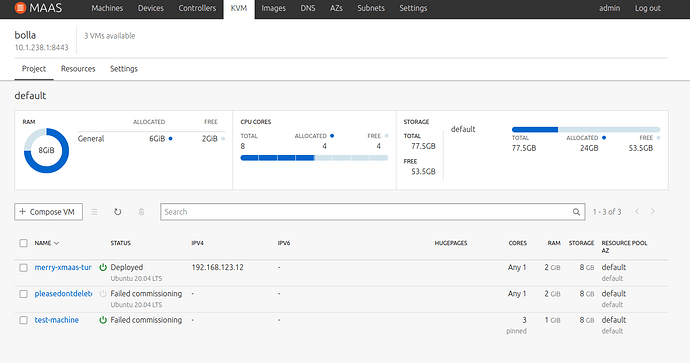Click the '3 VMs available' text
The height and width of the screenshot is (363, 690).
[110, 36]
